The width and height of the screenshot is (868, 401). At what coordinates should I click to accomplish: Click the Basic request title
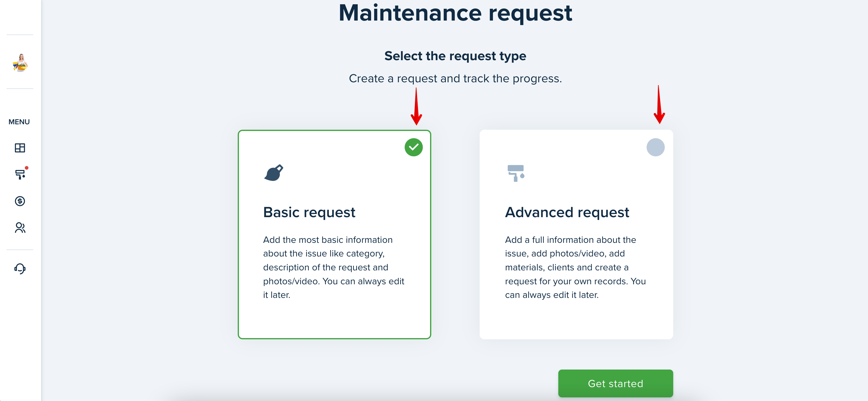(x=309, y=212)
